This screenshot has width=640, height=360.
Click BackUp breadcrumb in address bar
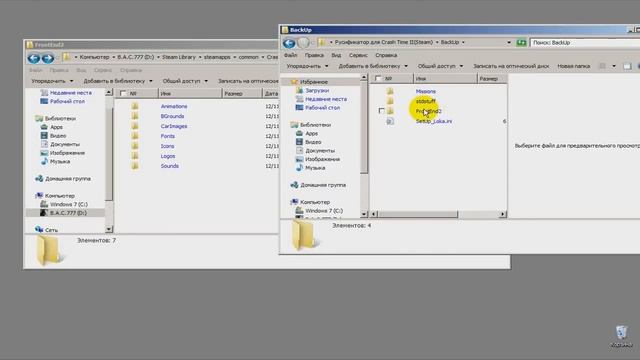[450, 42]
